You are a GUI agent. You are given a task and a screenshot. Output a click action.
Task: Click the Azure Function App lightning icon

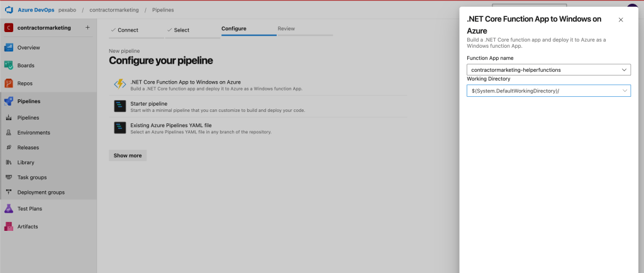click(x=120, y=84)
